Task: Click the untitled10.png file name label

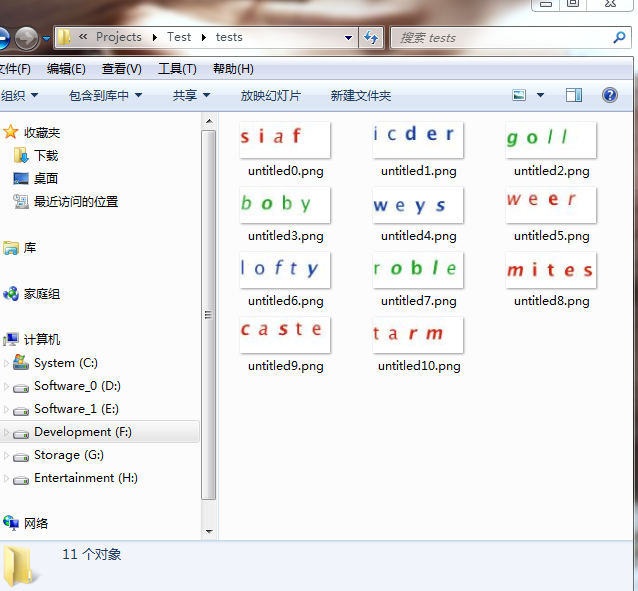Action: coord(419,366)
